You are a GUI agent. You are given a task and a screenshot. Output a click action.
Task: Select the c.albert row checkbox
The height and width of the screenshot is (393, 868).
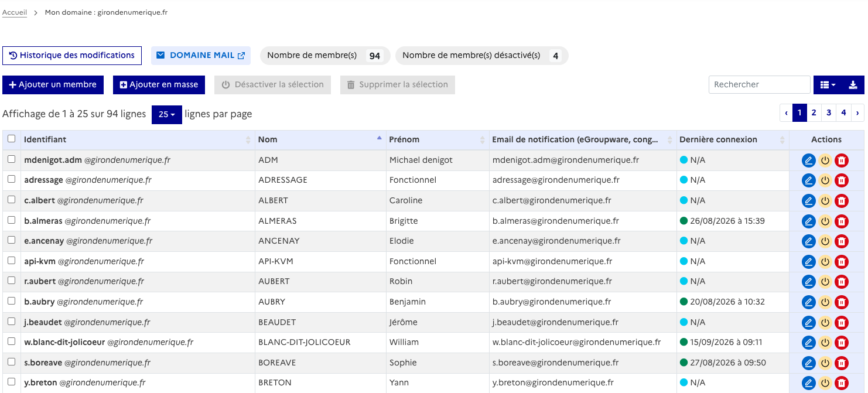[12, 200]
